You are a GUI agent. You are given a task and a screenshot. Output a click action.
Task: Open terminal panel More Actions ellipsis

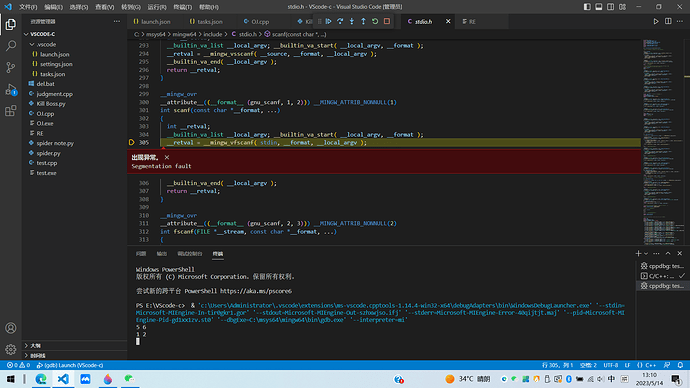coord(656,253)
